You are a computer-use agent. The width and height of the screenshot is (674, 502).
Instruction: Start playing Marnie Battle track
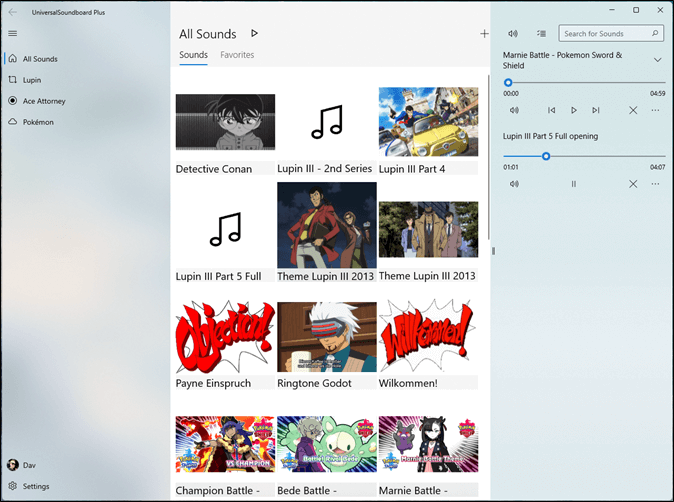pos(574,110)
